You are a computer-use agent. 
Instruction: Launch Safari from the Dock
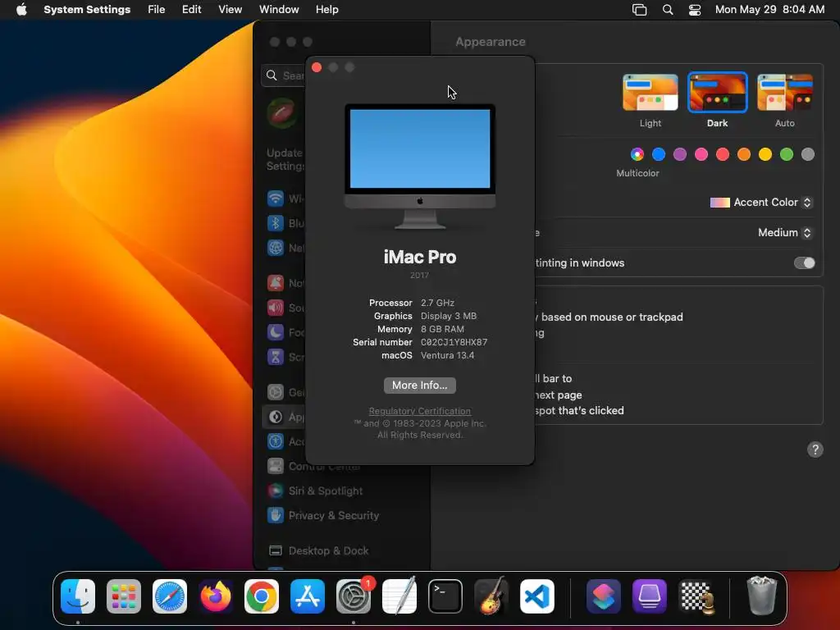click(170, 596)
